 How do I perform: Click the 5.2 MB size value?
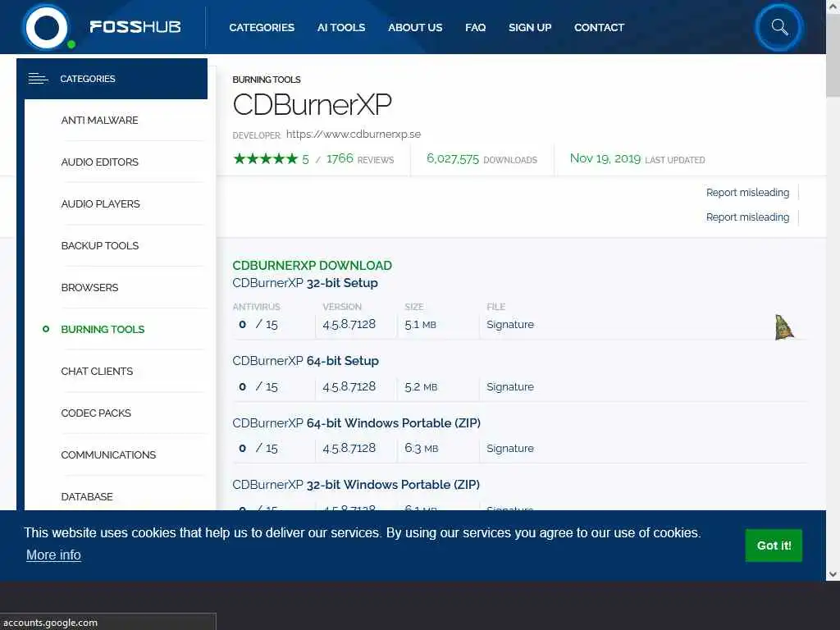(421, 386)
